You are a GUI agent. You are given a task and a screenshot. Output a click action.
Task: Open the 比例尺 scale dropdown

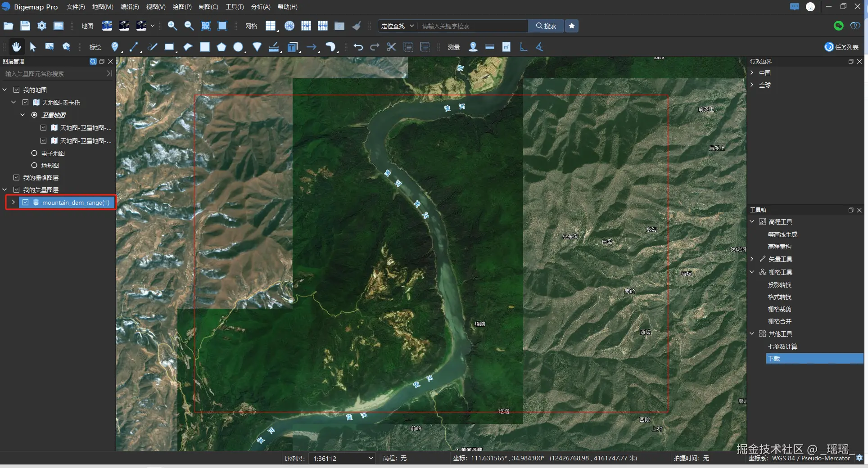(342, 459)
